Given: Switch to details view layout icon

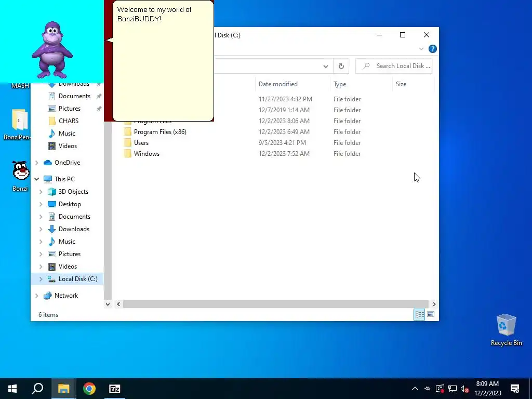Looking at the screenshot, I should click(419, 314).
